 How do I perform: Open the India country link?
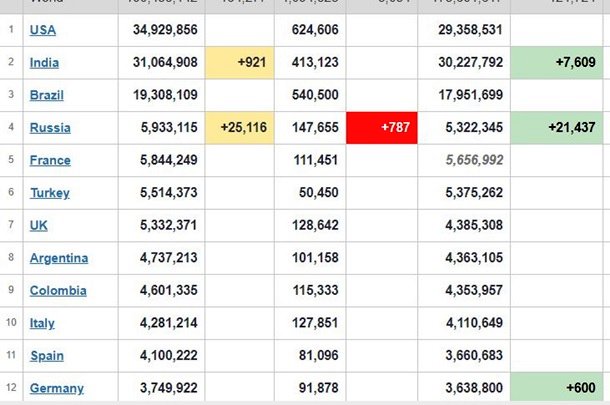(44, 63)
